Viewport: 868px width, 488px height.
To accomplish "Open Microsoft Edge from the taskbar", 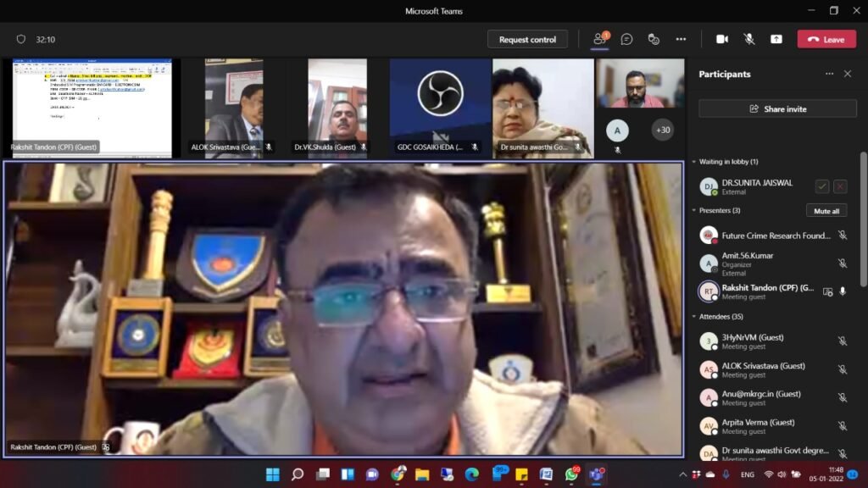I will [x=471, y=474].
